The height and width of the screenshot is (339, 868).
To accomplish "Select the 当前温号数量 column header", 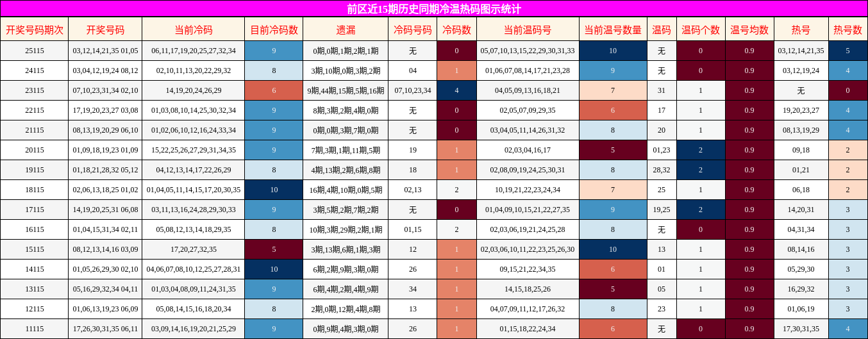I will [x=613, y=29].
